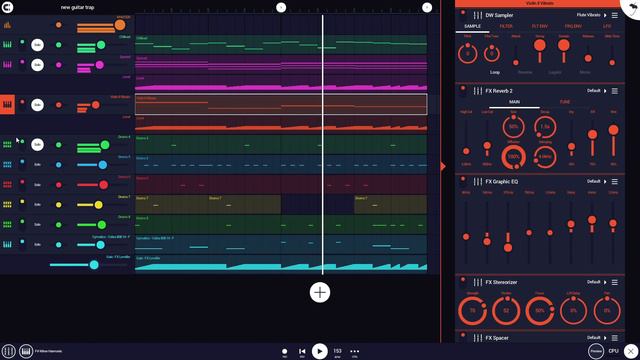640x360 pixels.
Task: Open the FX Reverb 2 Default preset arrow
Action: (605, 91)
